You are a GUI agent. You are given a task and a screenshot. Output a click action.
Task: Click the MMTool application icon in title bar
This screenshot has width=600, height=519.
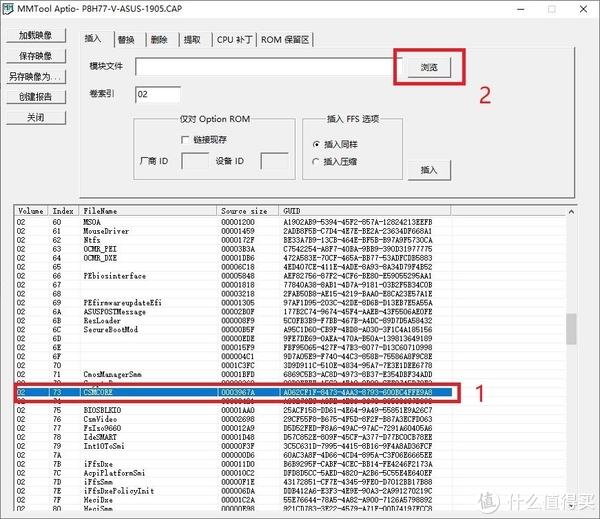pyautogui.click(x=8, y=9)
